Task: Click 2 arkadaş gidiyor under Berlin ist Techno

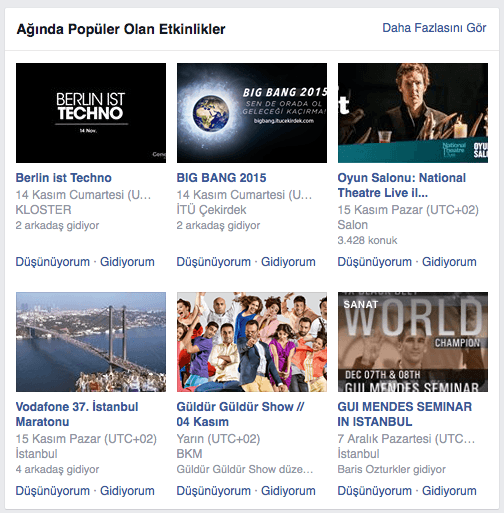Action: [x=57, y=225]
